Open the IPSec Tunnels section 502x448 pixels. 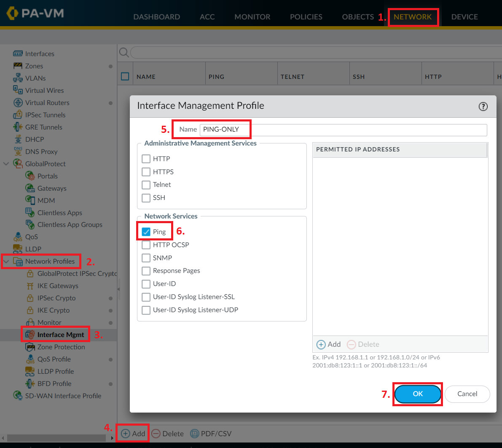pos(45,115)
